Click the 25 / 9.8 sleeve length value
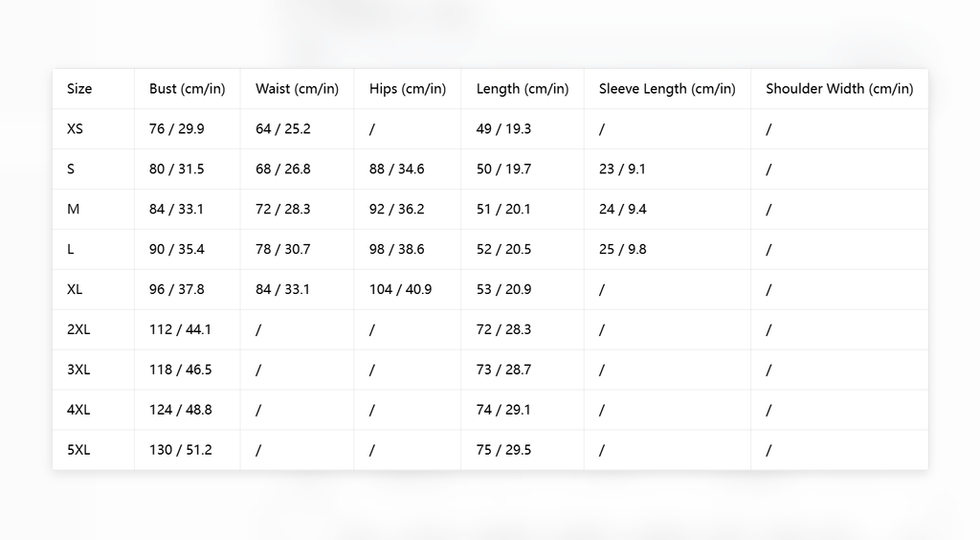Screen dimensions: 980x540 click(622, 249)
